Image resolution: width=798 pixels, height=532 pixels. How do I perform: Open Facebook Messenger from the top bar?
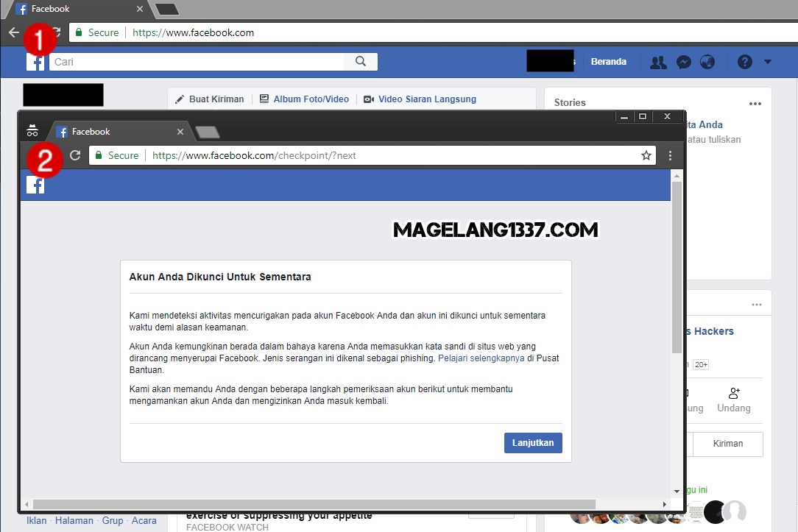click(x=683, y=62)
